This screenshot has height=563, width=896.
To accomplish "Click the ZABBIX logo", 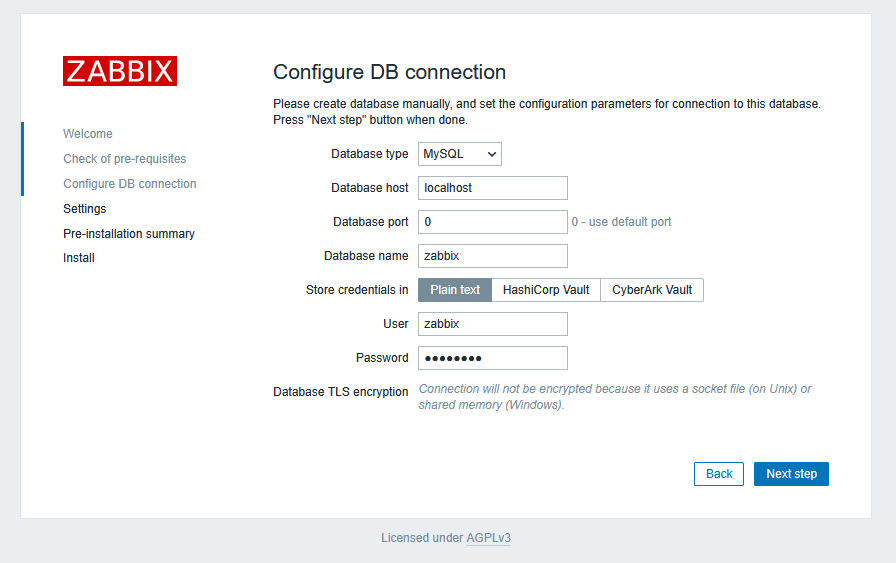I will click(120, 71).
